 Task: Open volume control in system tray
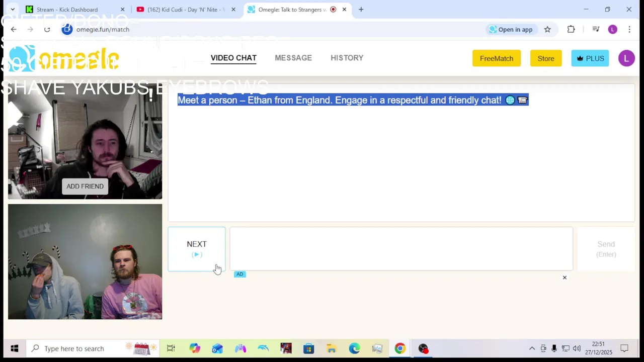[x=577, y=348]
